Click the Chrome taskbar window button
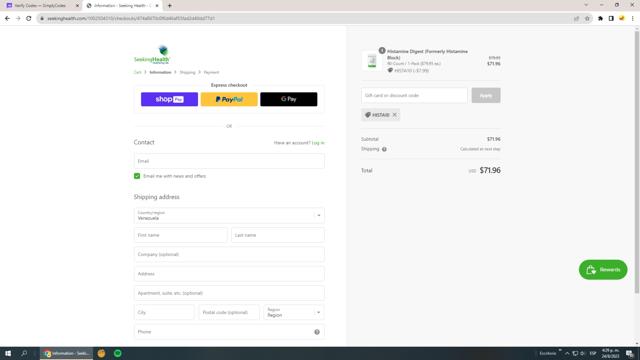 [67, 353]
